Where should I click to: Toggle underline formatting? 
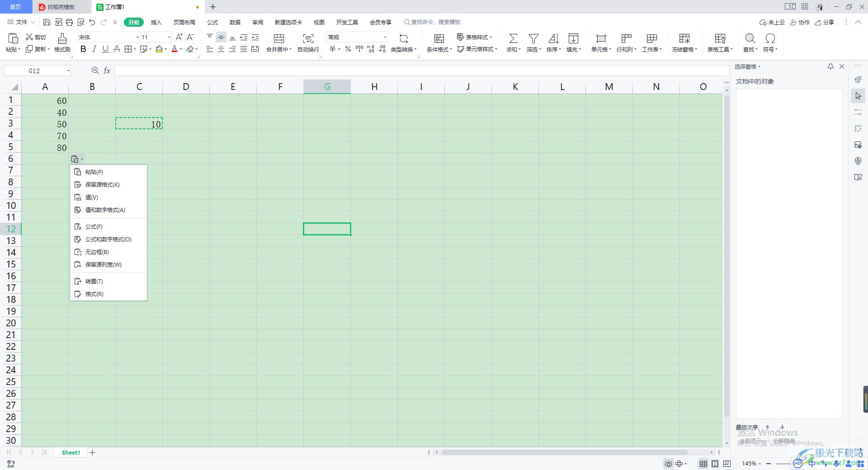(105, 49)
